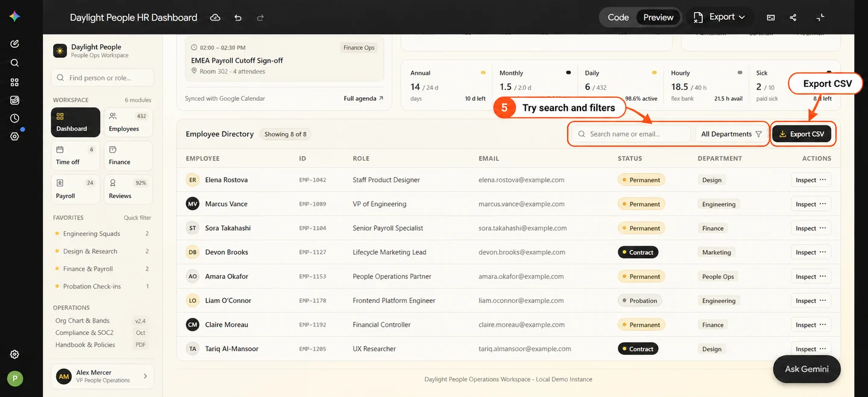The width and height of the screenshot is (868, 397).
Task: Select the Payroll module tile
Action: coord(75,189)
